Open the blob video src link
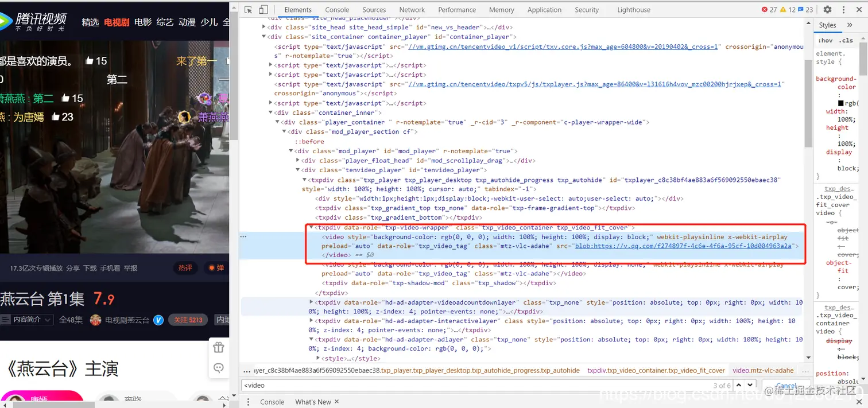Image resolution: width=868 pixels, height=408 pixels. (x=684, y=246)
